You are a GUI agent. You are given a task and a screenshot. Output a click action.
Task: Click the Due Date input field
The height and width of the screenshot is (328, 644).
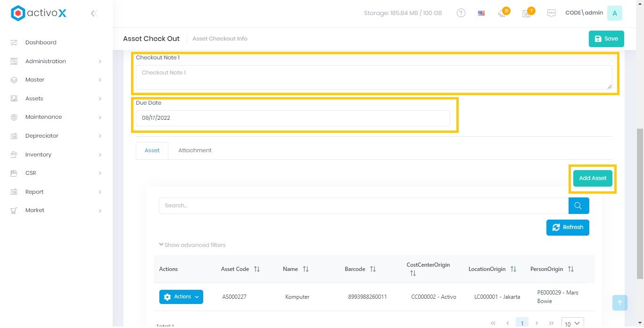point(292,118)
